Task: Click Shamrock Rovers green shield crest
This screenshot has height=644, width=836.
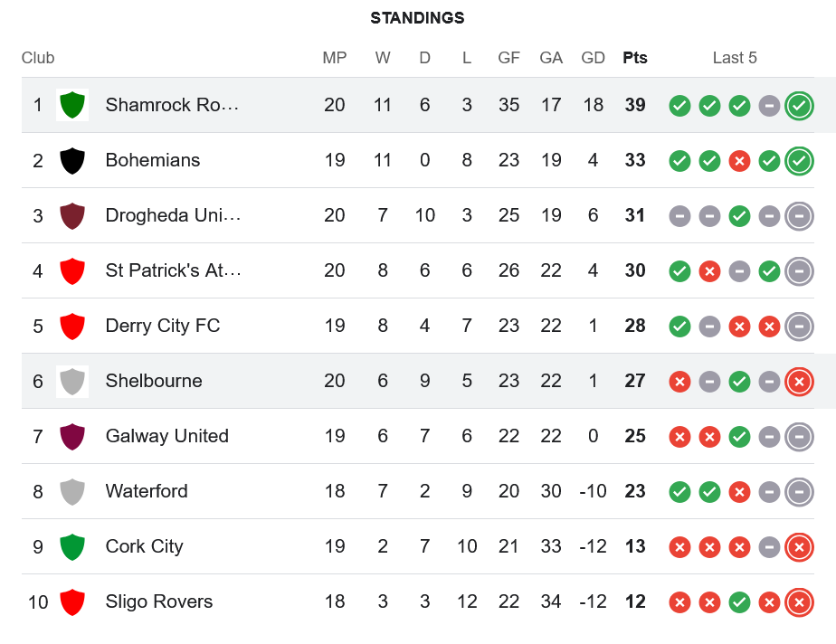Action: [x=71, y=105]
